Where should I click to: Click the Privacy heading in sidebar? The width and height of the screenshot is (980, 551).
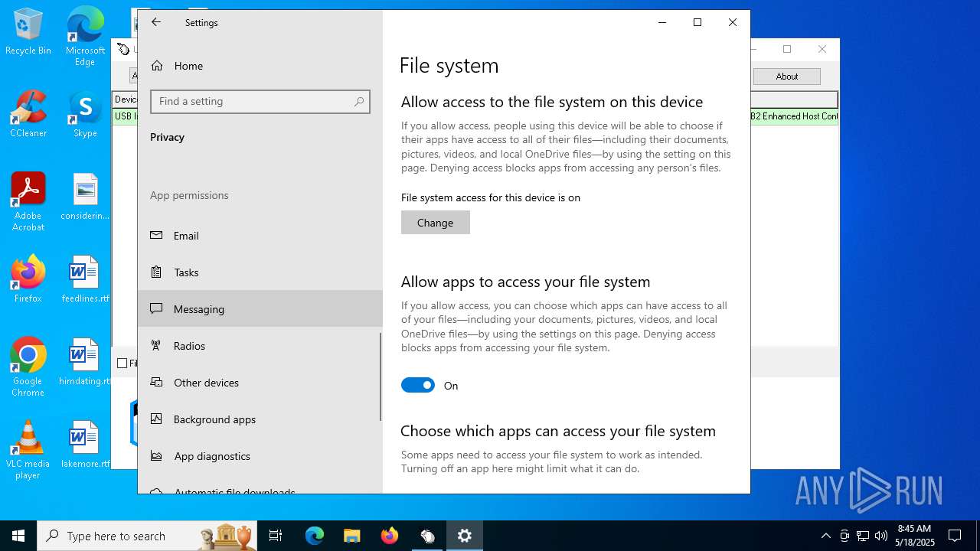167,137
